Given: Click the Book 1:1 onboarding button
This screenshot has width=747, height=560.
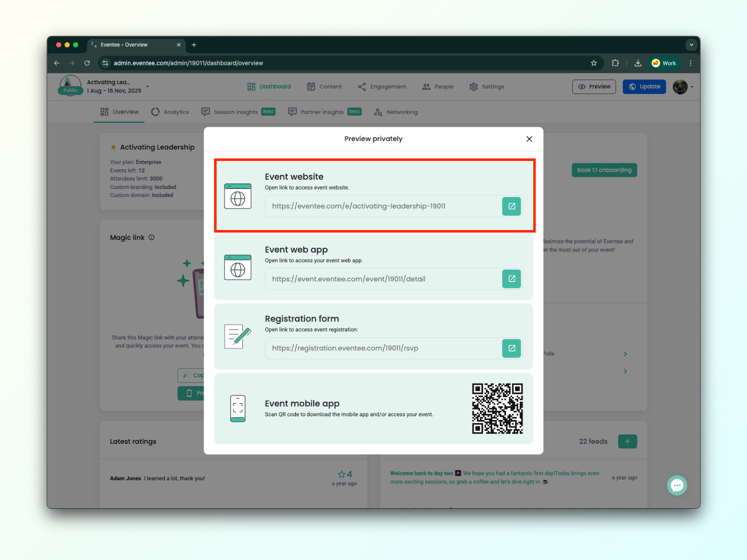Looking at the screenshot, I should point(604,170).
